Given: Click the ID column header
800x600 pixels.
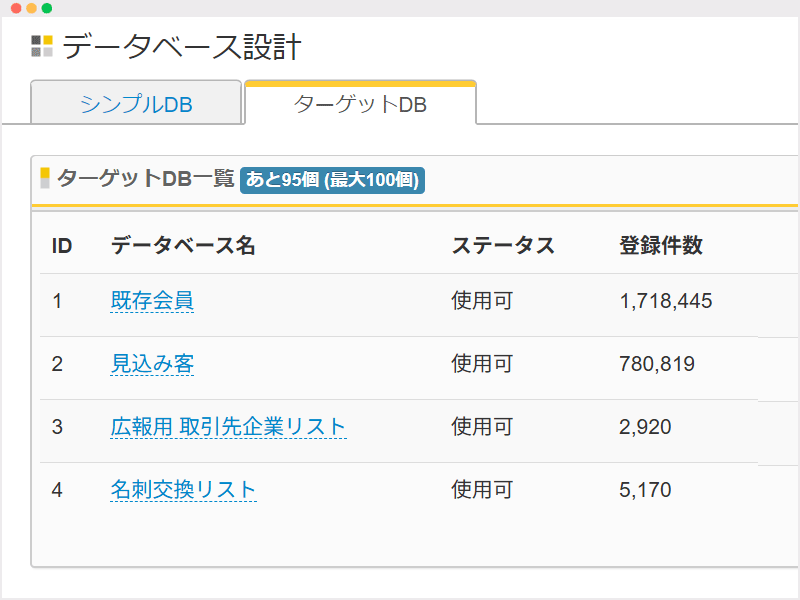Looking at the screenshot, I should tap(62, 246).
